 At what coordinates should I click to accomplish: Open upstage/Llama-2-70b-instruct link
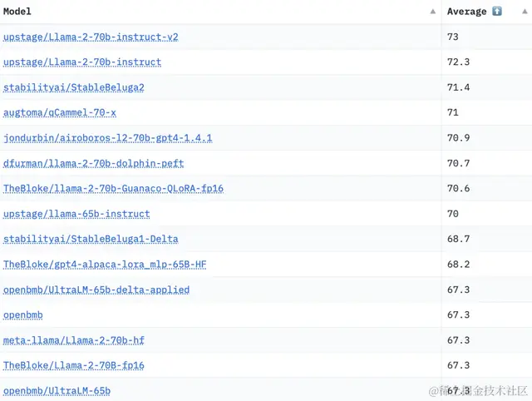coord(82,62)
